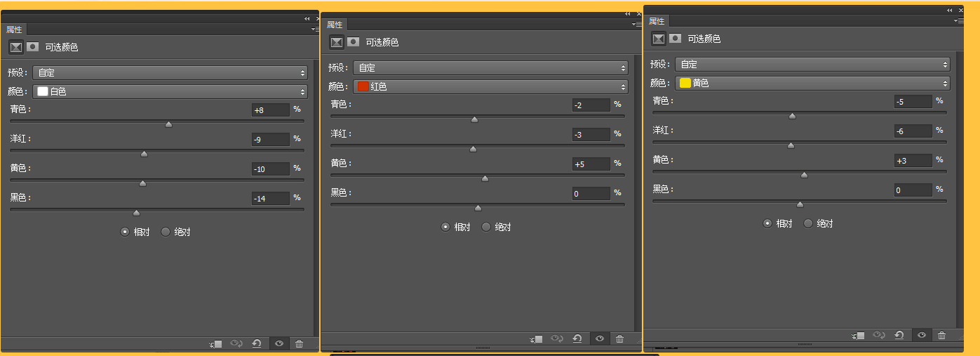Select the mask icon in the 黄色 panel
The image size is (980, 356).
pos(676,39)
